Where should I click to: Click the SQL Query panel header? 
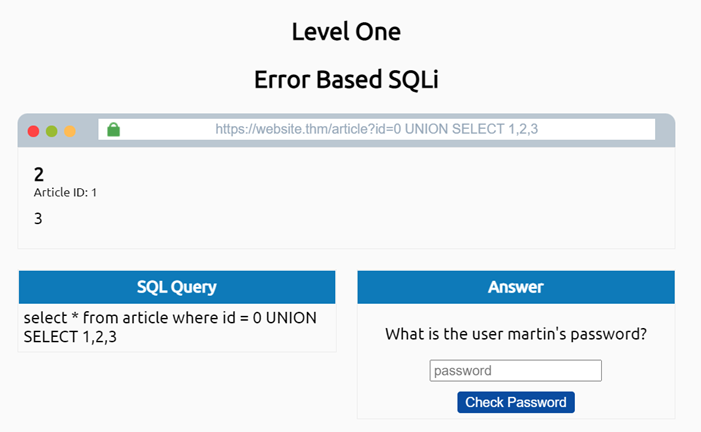pyautogui.click(x=177, y=287)
